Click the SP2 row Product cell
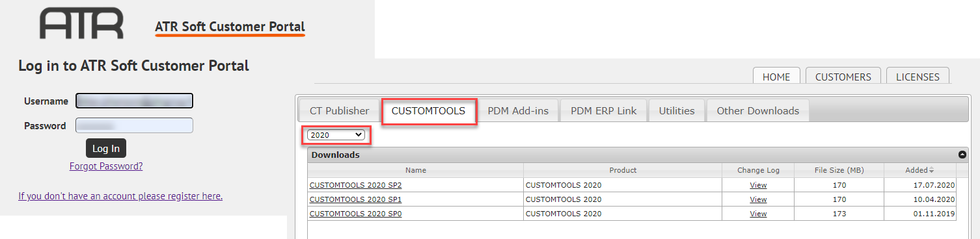Screen dimensions: 980x239 coord(623,185)
